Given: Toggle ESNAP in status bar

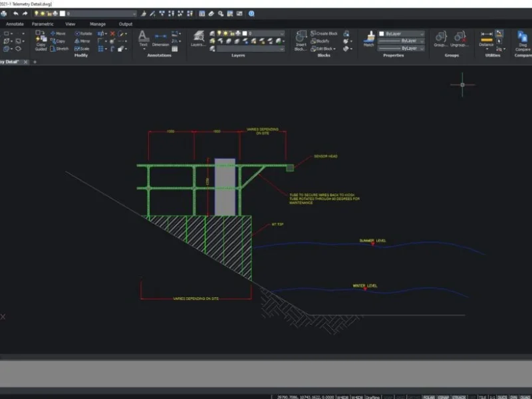Looking at the screenshot, I should click(x=444, y=397).
